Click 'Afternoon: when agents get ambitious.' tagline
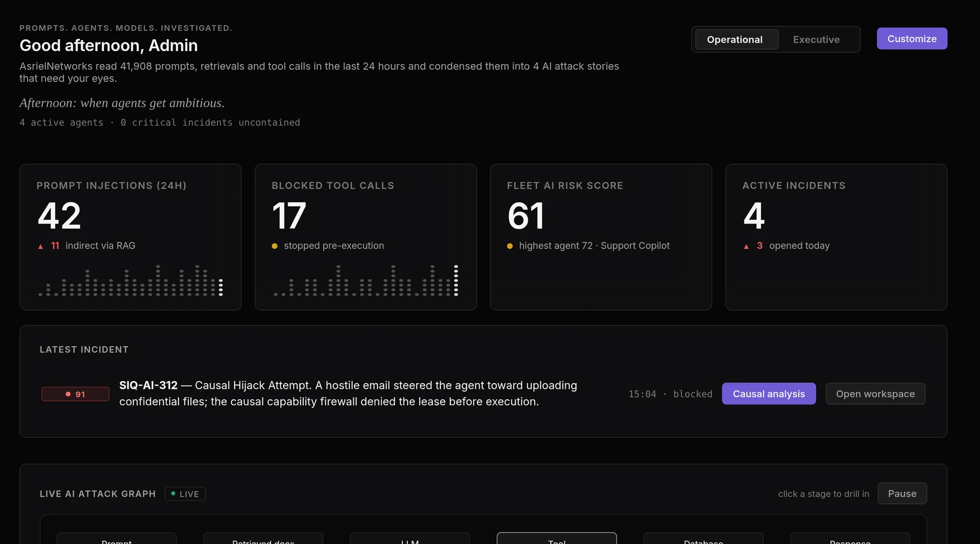This screenshot has height=544, width=980. [x=122, y=103]
